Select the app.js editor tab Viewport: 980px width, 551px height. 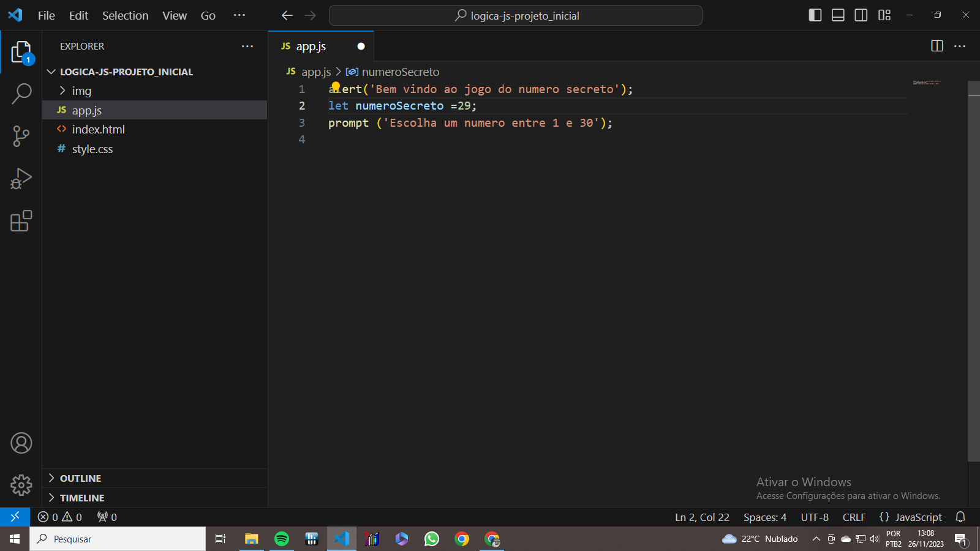point(321,46)
